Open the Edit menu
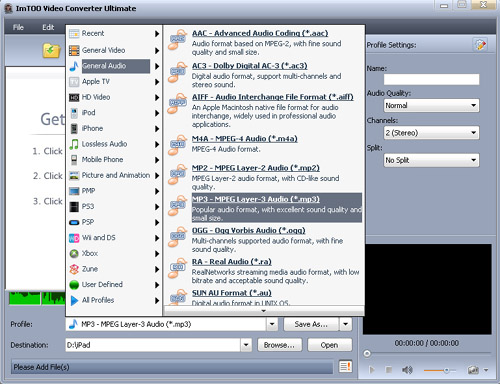This screenshot has height=384, width=500. coord(48,27)
